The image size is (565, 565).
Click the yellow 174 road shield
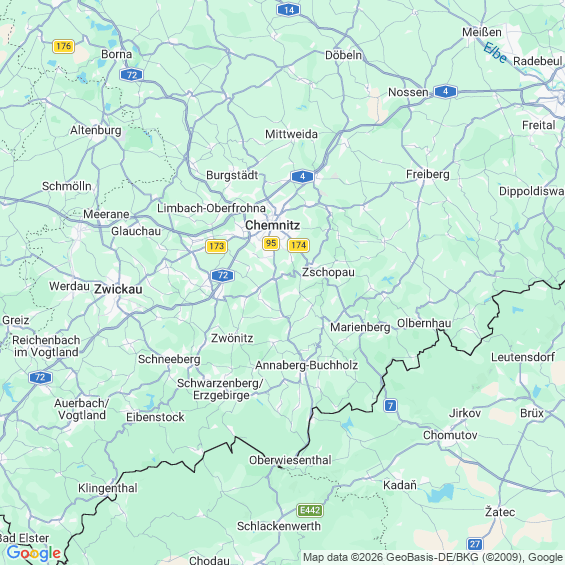[x=298, y=245]
